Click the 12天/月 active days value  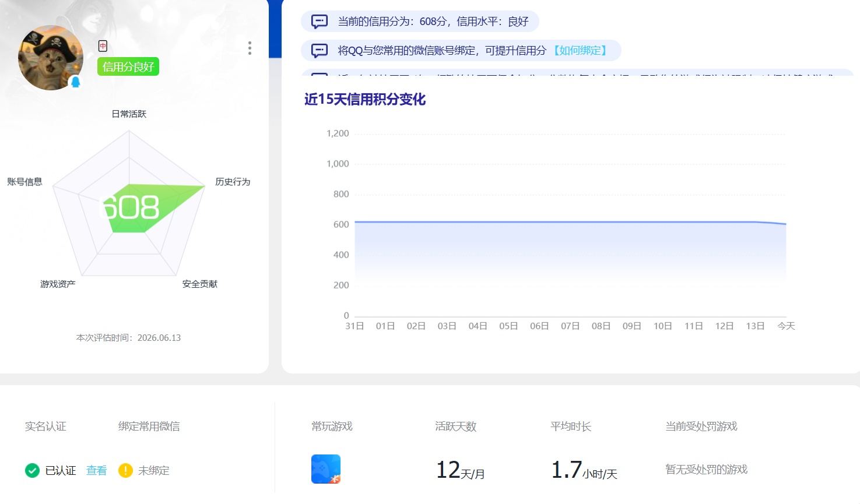point(461,470)
